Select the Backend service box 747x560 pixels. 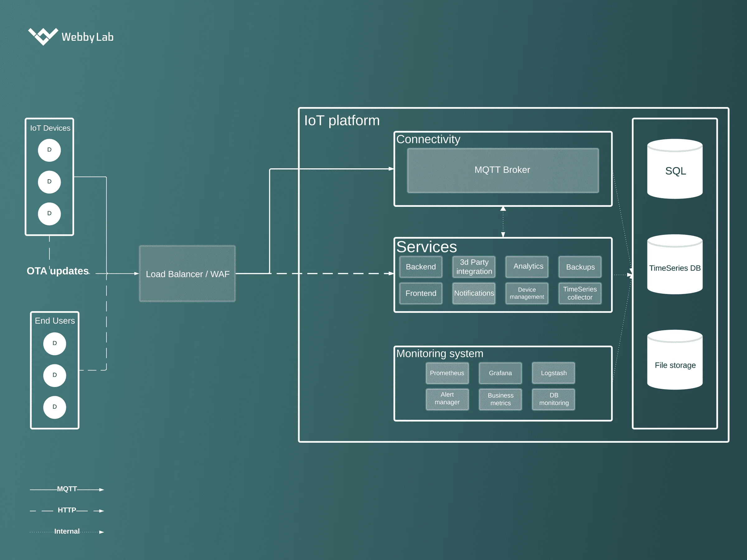coord(421,267)
